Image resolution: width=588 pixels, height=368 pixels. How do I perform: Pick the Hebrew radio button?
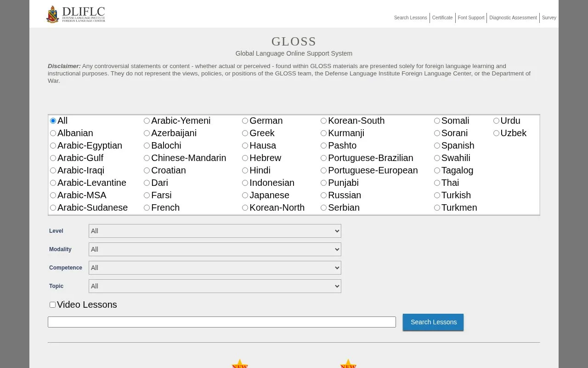pos(245,158)
